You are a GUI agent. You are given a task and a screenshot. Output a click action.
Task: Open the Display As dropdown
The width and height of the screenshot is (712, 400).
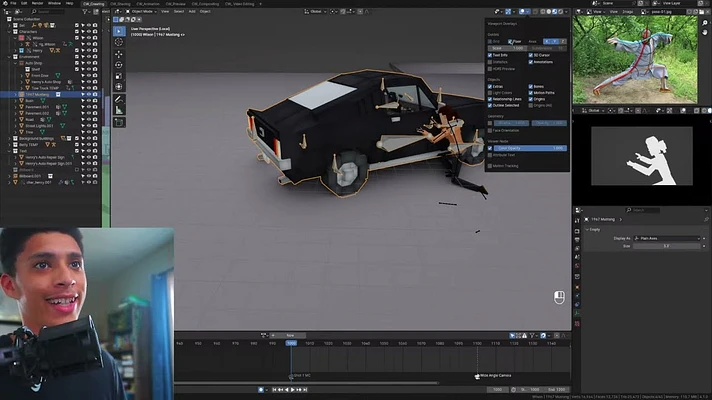pos(667,238)
